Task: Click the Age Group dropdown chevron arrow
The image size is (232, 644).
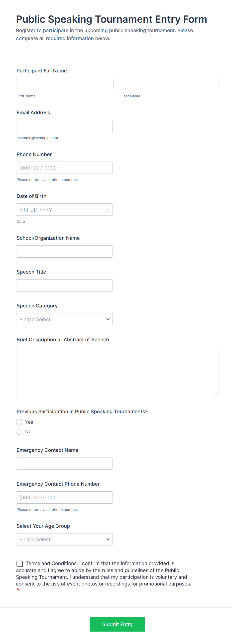Action: coord(108,539)
